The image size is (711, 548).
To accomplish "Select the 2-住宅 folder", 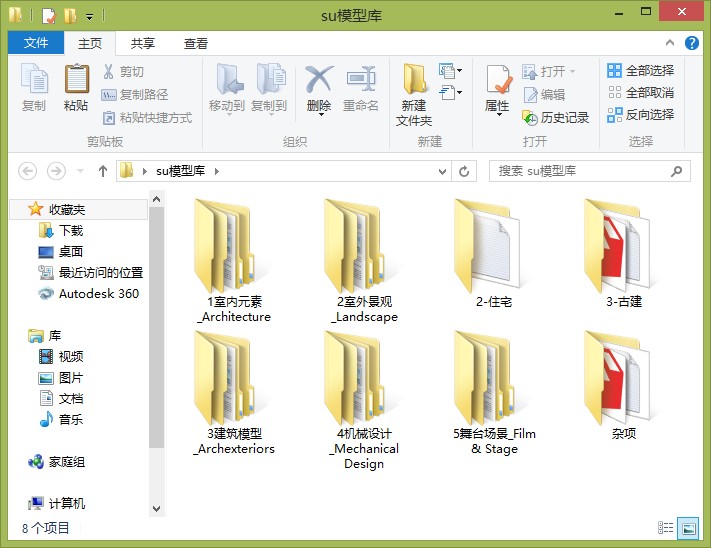I will click(494, 254).
